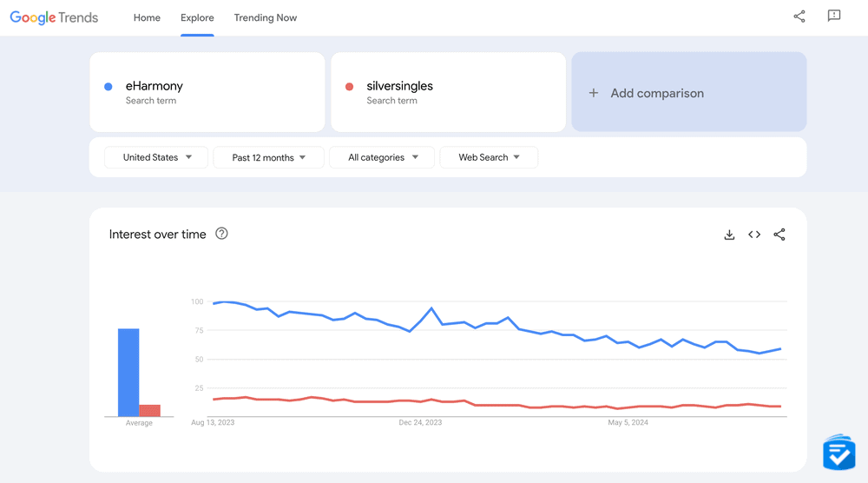This screenshot has width=868, height=483.
Task: Edit the silversingles search term field
Action: (x=449, y=92)
